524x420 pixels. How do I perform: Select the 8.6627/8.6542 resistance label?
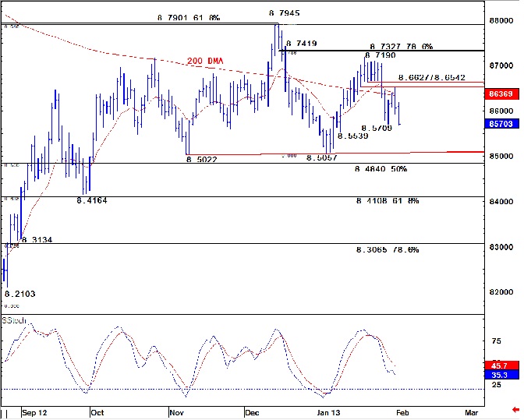(431, 78)
